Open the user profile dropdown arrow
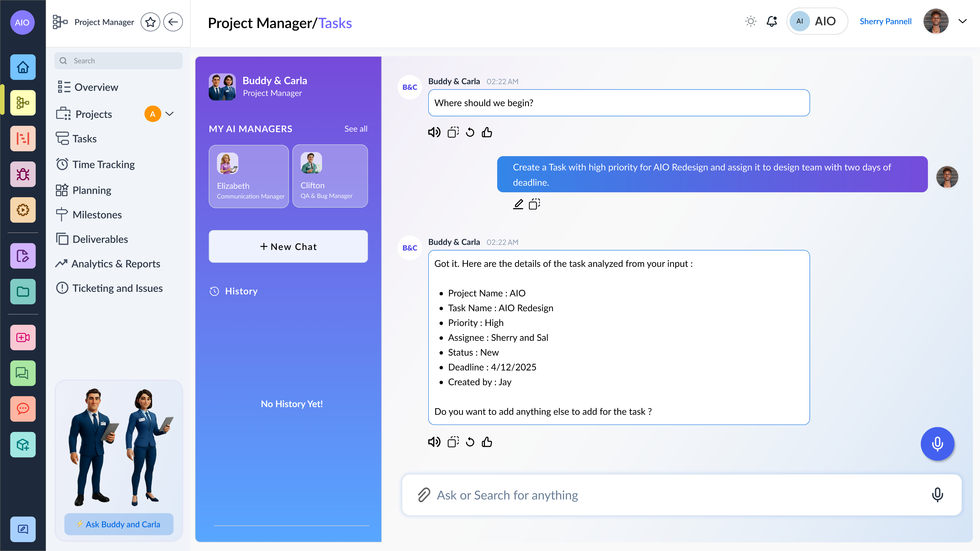980x551 pixels. 962,21
